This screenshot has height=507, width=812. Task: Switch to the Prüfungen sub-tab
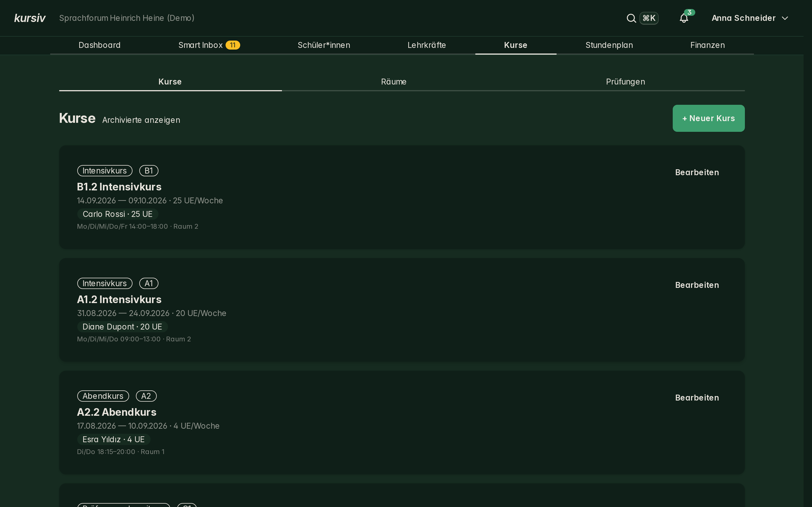point(625,82)
